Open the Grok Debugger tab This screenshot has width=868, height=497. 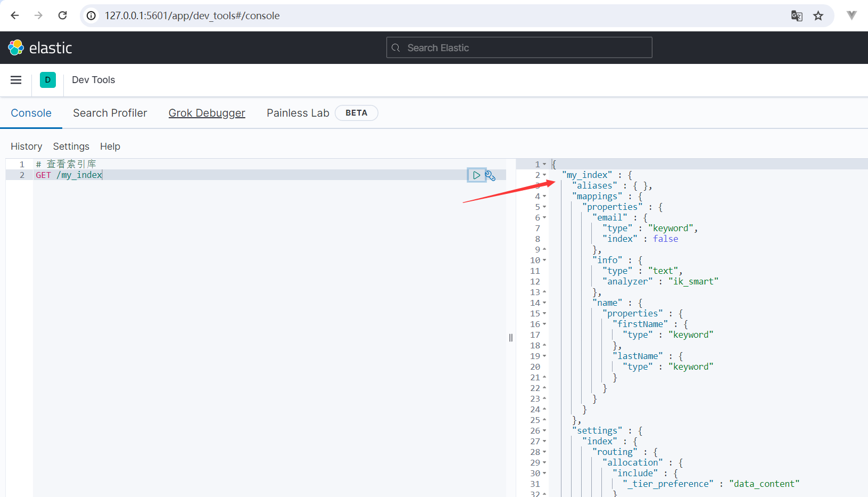(x=207, y=113)
